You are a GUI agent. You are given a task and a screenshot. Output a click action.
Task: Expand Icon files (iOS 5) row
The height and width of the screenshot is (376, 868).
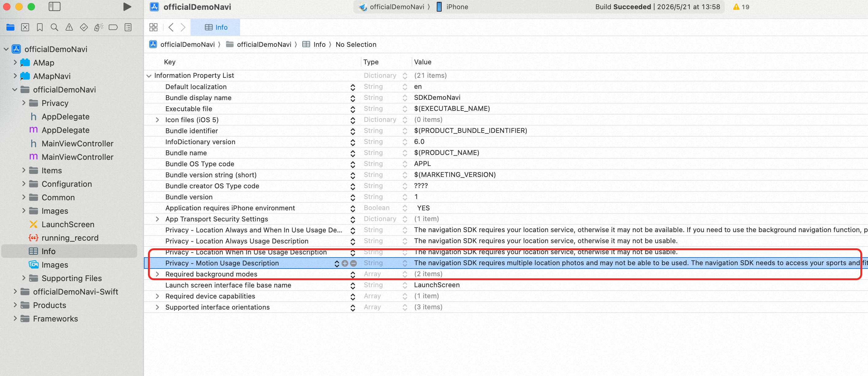point(157,120)
